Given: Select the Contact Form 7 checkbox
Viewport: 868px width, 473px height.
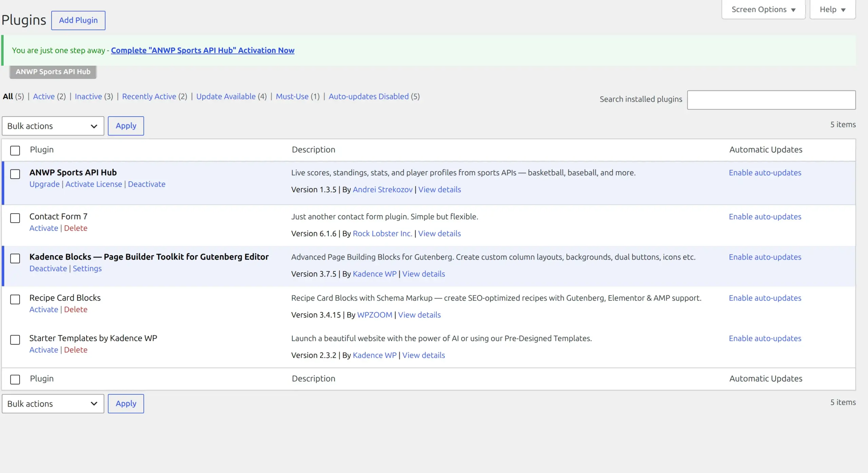Looking at the screenshot, I should click(x=15, y=218).
